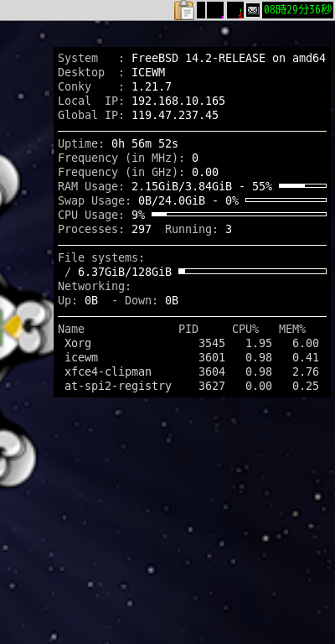The height and width of the screenshot is (644, 335).
Task: Click the Xorg process name
Action: pyautogui.click(x=78, y=343)
